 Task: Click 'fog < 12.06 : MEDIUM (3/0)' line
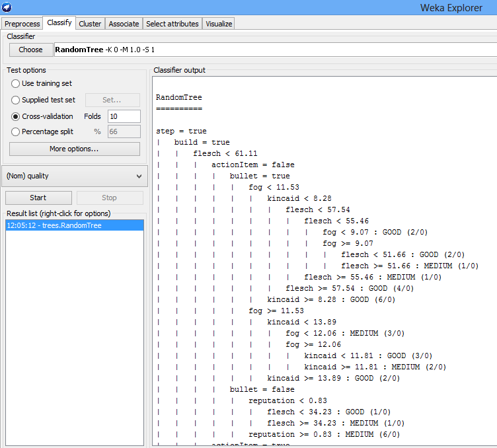click(345, 333)
